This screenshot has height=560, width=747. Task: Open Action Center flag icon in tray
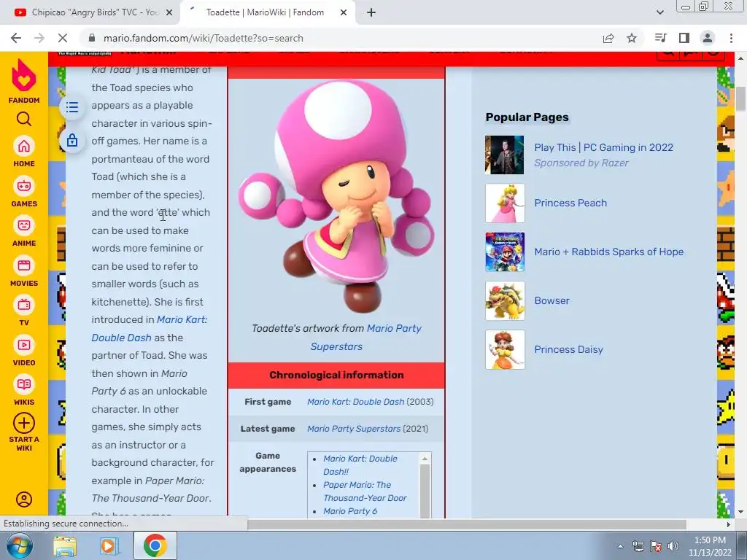point(656,546)
